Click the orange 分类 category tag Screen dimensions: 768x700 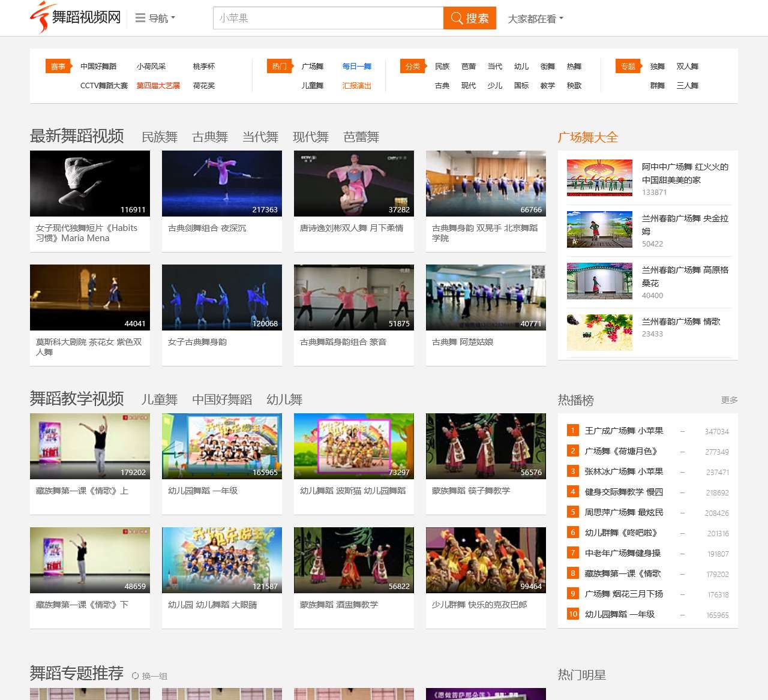pos(413,67)
